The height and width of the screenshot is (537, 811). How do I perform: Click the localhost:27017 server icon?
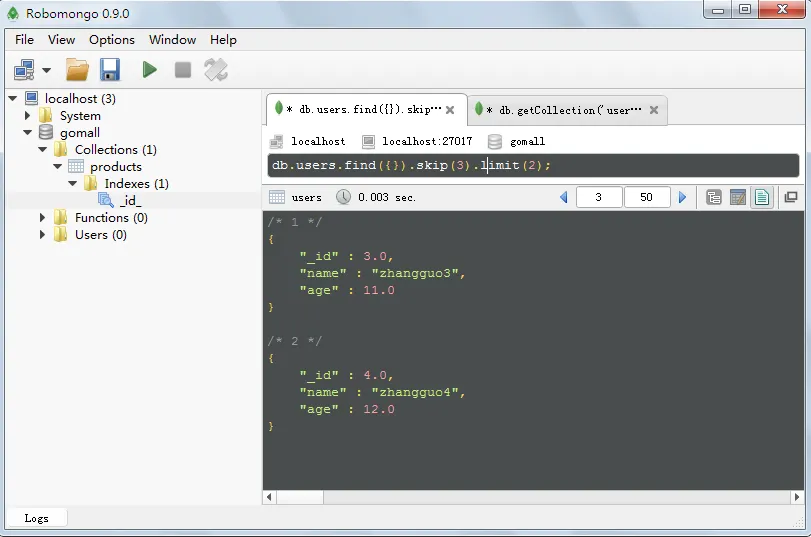click(368, 141)
